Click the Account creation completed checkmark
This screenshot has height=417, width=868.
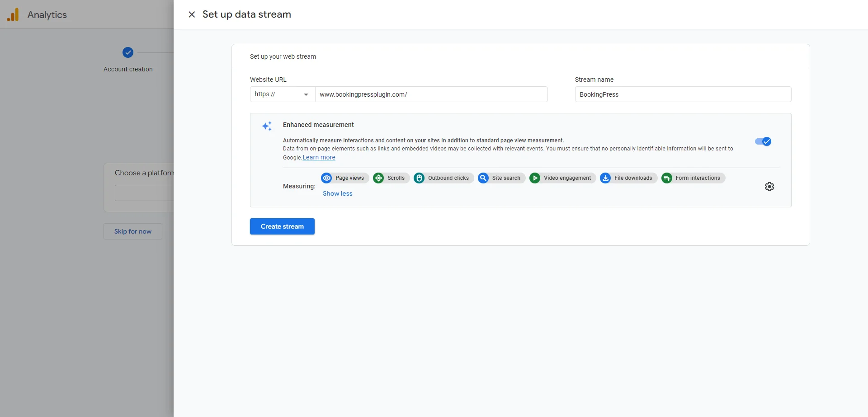click(128, 52)
